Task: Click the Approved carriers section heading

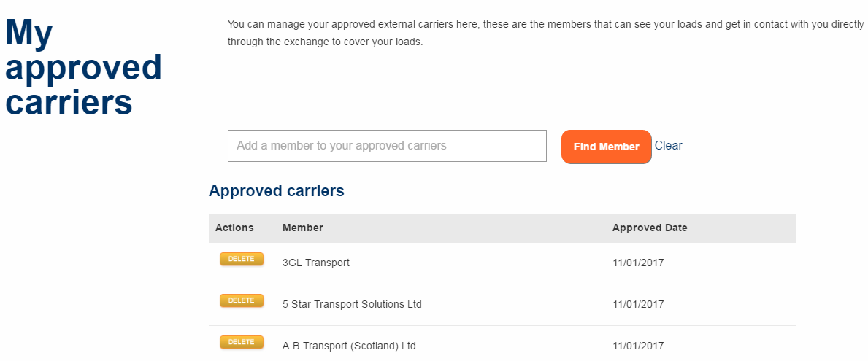Action: 276,191
